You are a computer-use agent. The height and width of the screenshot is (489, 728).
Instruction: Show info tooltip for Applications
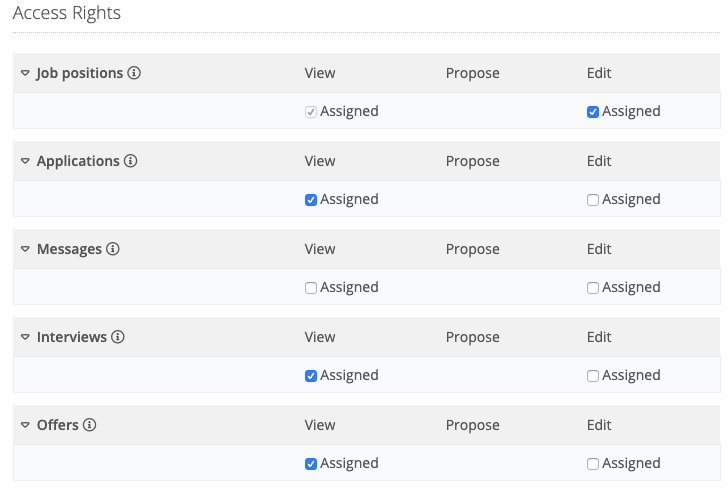coord(130,161)
